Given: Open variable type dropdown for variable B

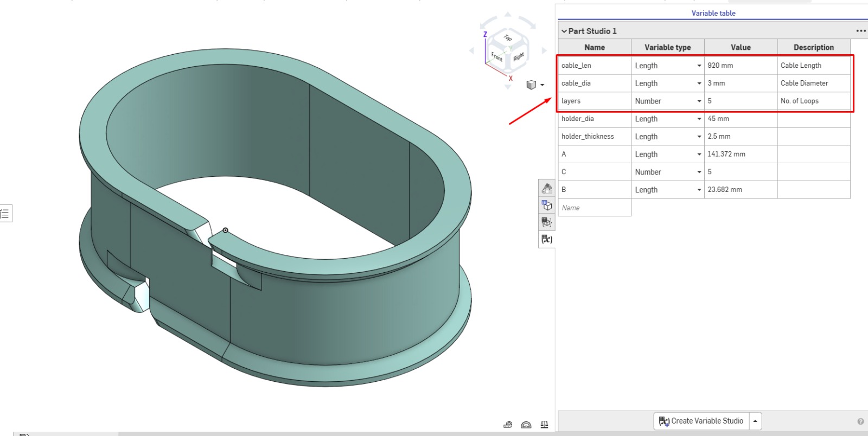Looking at the screenshot, I should click(668, 190).
